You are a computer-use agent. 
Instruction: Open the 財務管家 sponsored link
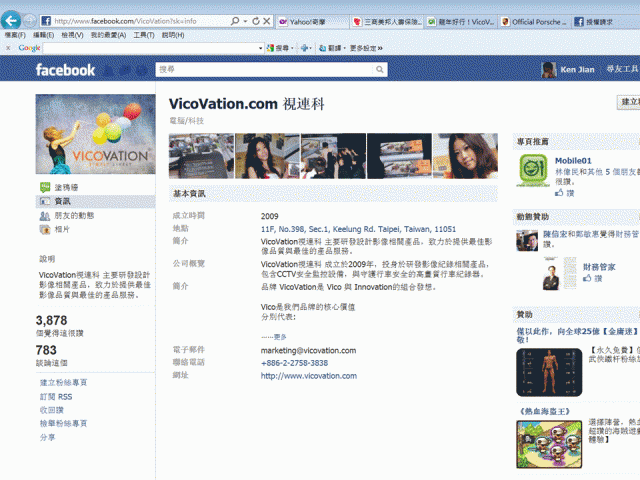tap(599, 267)
